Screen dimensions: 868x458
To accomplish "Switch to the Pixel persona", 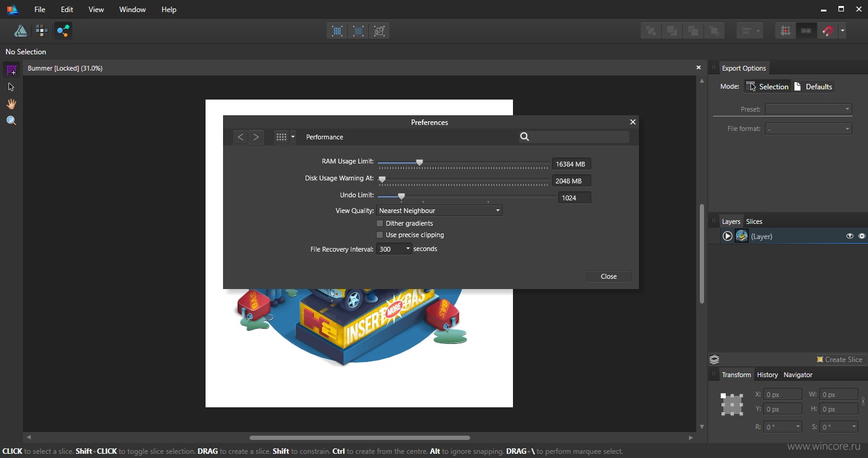I will click(x=42, y=30).
